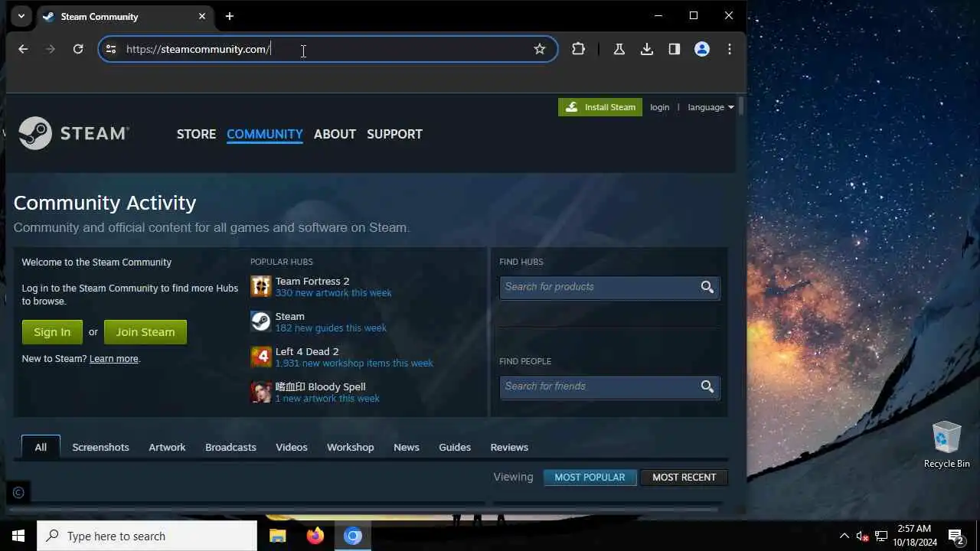Click the Bloody Spell hub icon

point(261,392)
